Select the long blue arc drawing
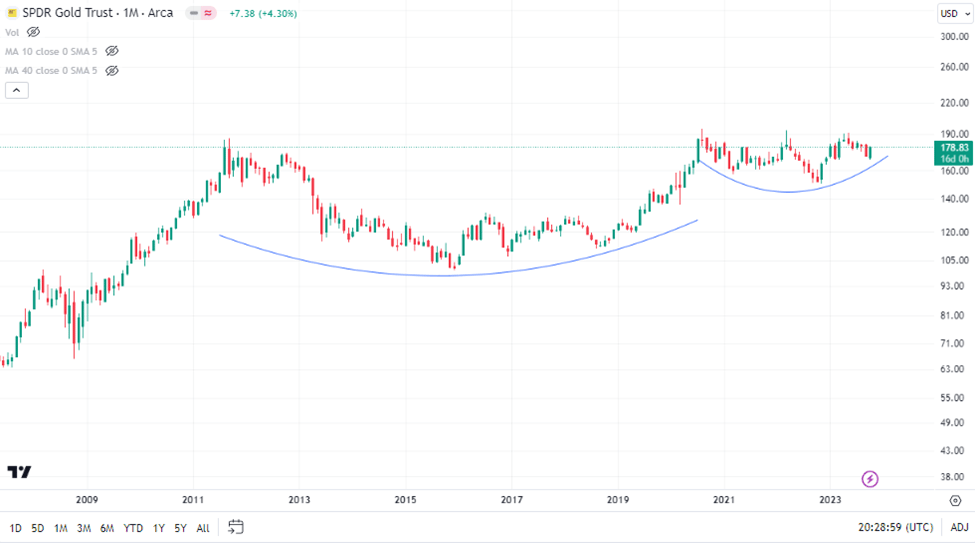The width and height of the screenshot is (975, 543). 443,275
